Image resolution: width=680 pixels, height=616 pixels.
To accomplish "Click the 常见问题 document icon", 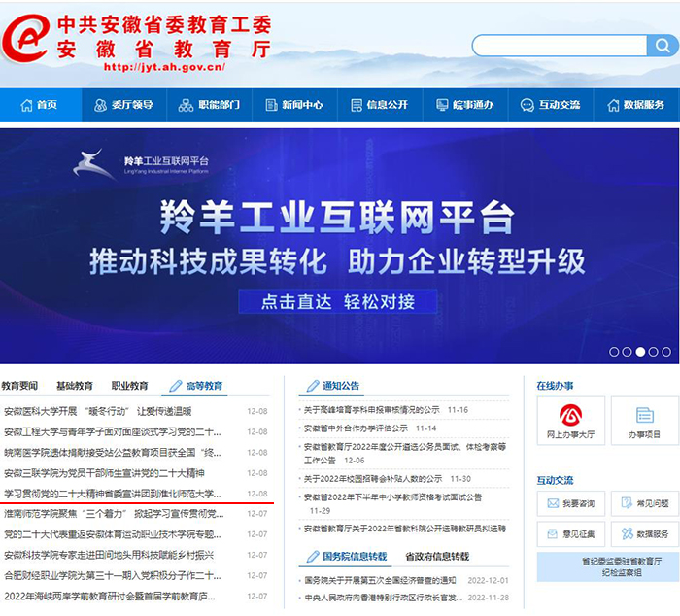I will 628,503.
